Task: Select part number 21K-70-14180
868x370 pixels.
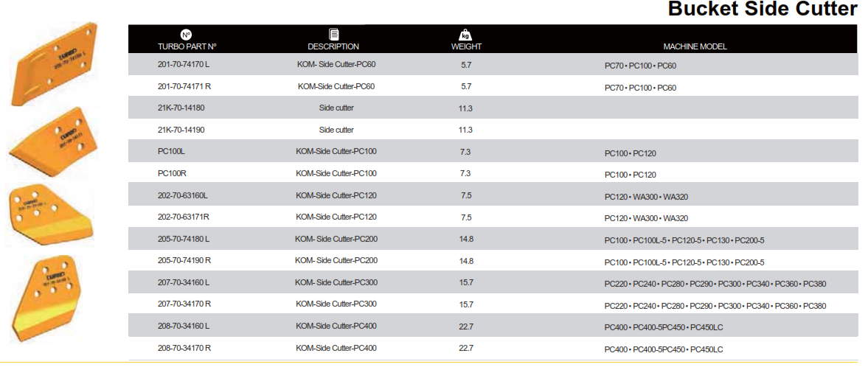Action: [x=181, y=108]
